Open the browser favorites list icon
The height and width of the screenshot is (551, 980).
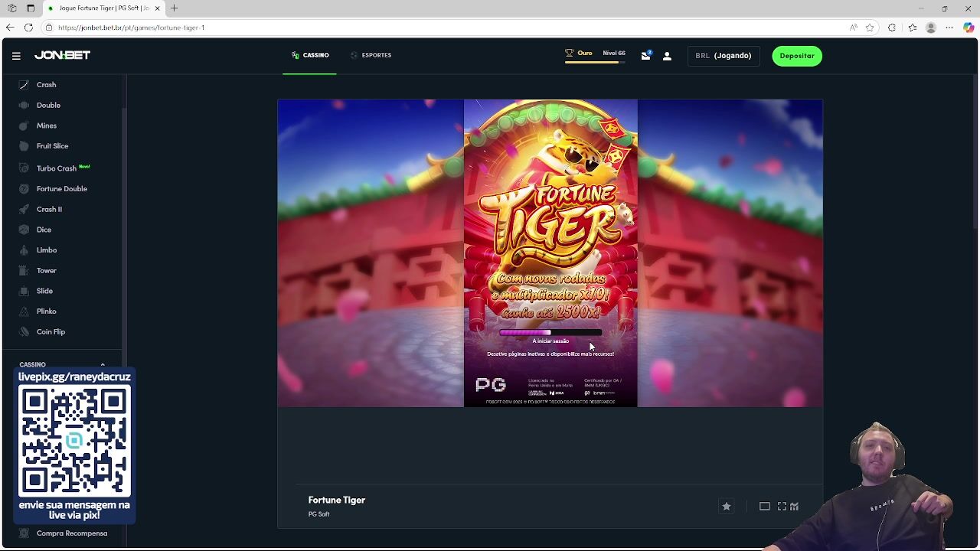click(x=912, y=28)
